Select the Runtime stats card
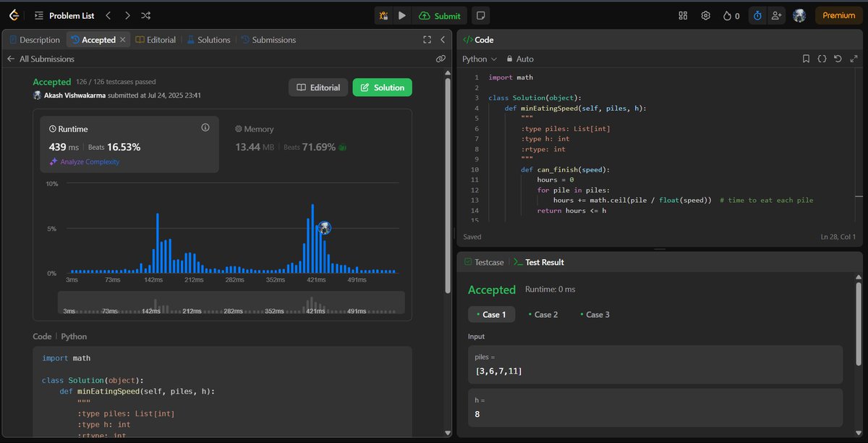Screen dimensions: 868x443 129,145
